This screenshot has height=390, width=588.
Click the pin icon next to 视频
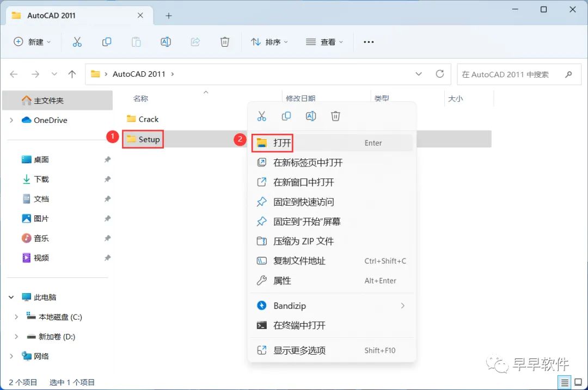108,258
